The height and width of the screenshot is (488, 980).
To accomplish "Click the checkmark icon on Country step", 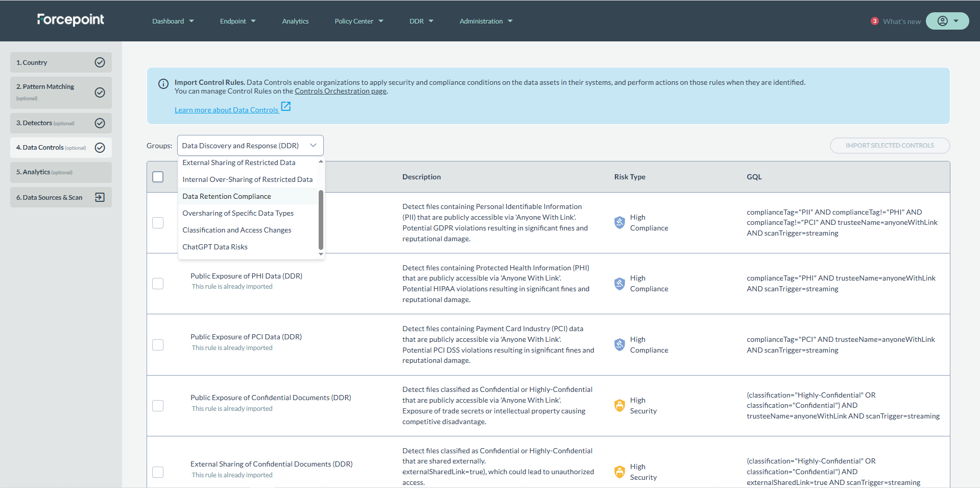I will click(100, 62).
